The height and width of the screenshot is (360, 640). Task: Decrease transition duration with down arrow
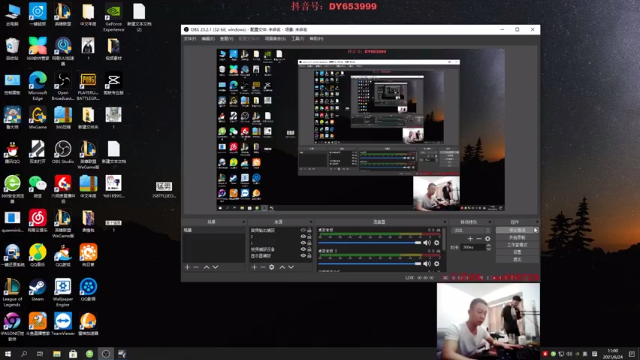pos(489,249)
